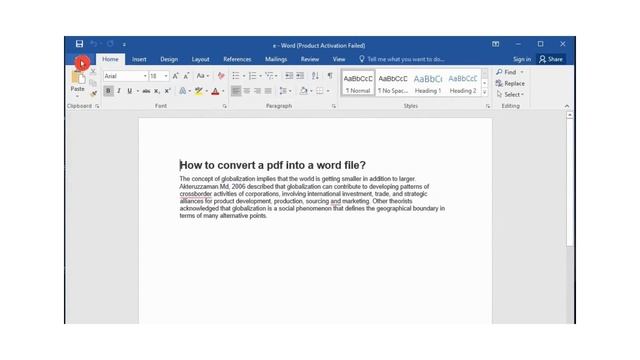This screenshot has width=640, height=360.
Task: Apply red font color
Action: coord(216,91)
